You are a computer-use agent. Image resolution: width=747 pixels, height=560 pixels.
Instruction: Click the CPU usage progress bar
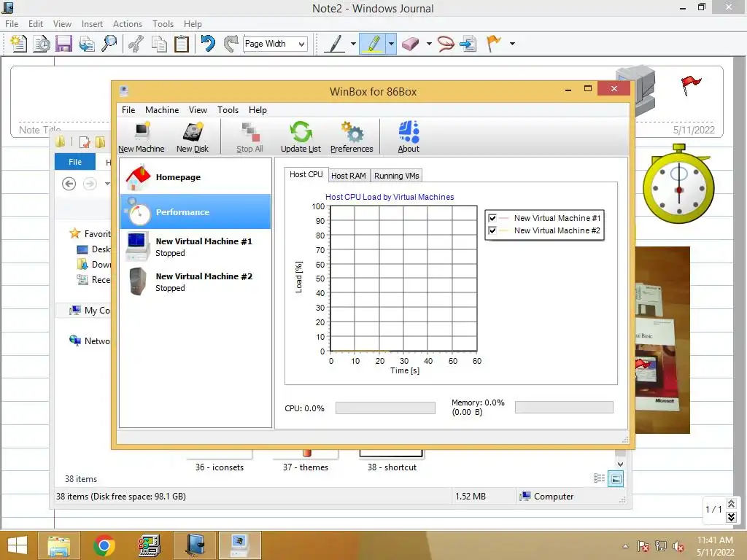[385, 408]
